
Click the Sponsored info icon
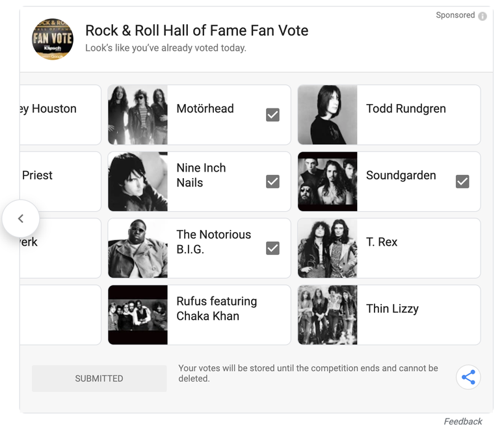[x=483, y=16]
